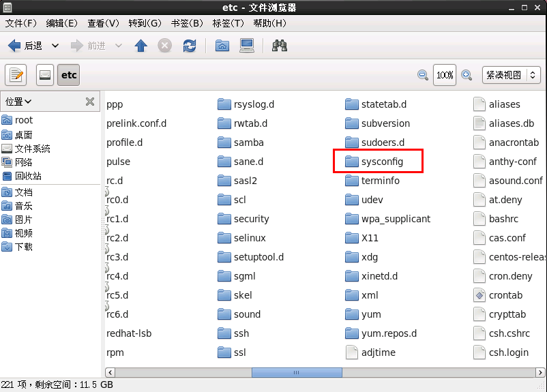Select the ssh folder icon
The width and height of the screenshot is (547, 392).
pos(224,333)
